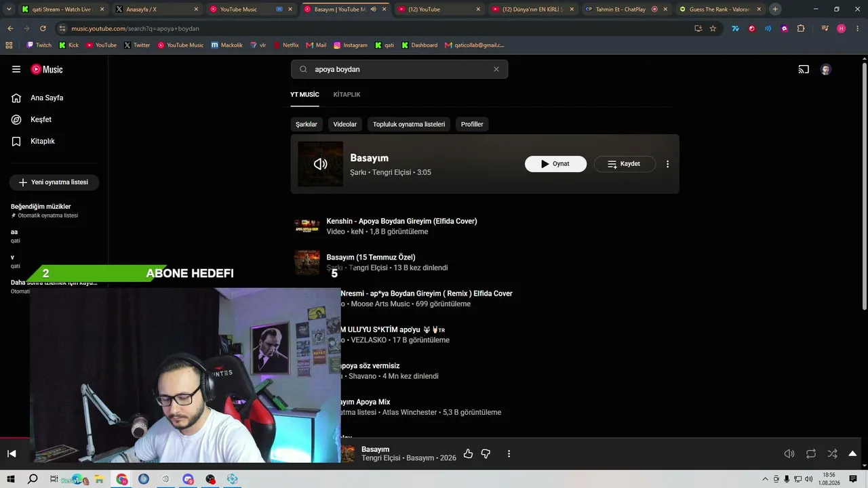Open the Dashboard bookmark

[419, 45]
